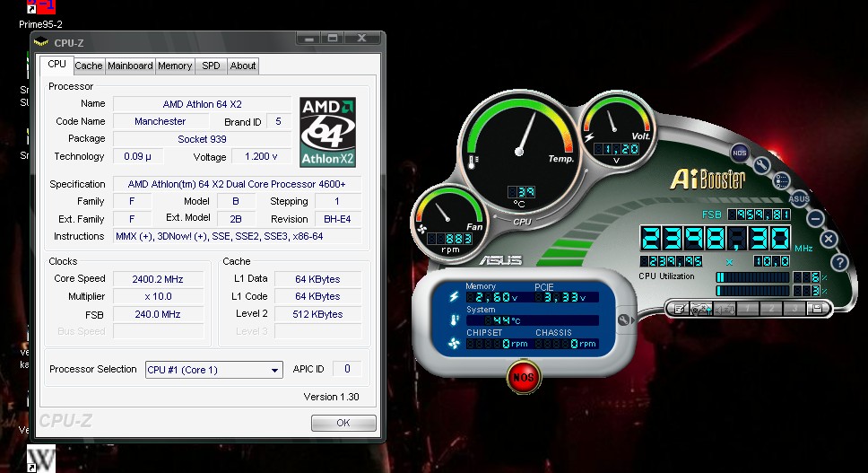The image size is (868, 473).
Task: Click the CPU temperature gauge in AI Booster
Action: [519, 151]
